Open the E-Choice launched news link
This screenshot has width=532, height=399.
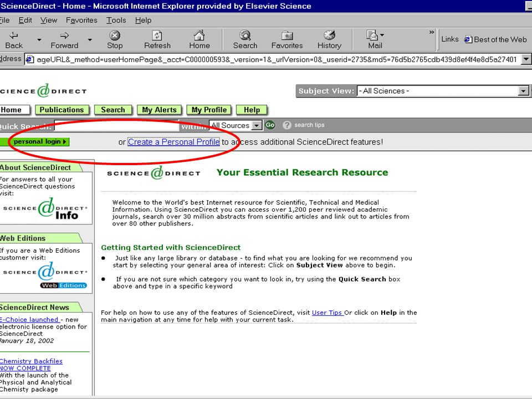pyautogui.click(x=30, y=320)
